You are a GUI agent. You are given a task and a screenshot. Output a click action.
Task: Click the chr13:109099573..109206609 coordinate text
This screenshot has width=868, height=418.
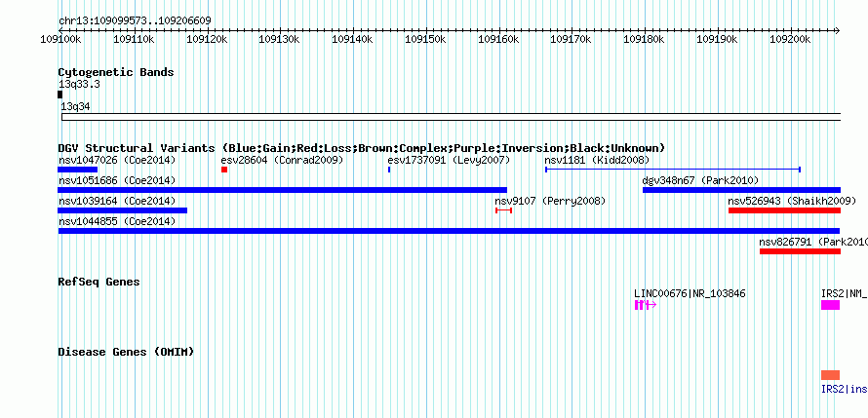[x=135, y=21]
